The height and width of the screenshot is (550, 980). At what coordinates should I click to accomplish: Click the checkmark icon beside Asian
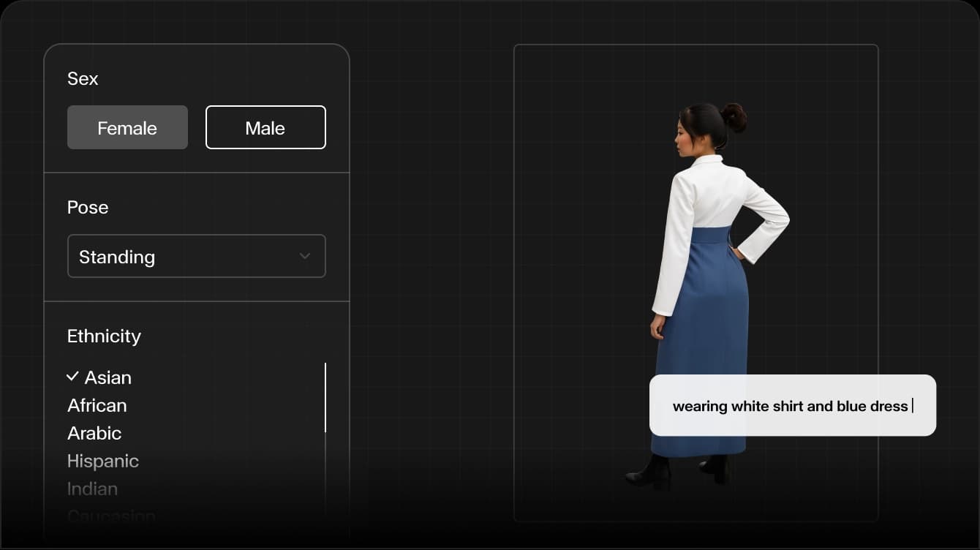tap(72, 377)
